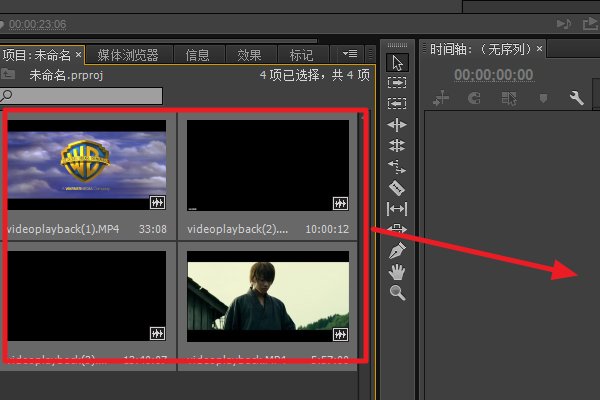
Task: Select the Hand tool
Action: [397, 272]
